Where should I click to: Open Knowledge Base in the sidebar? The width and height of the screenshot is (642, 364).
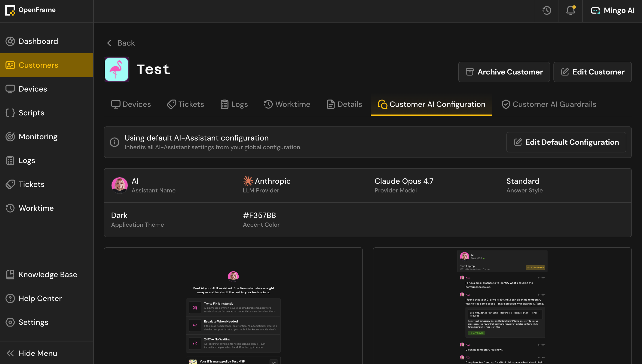click(x=46, y=275)
